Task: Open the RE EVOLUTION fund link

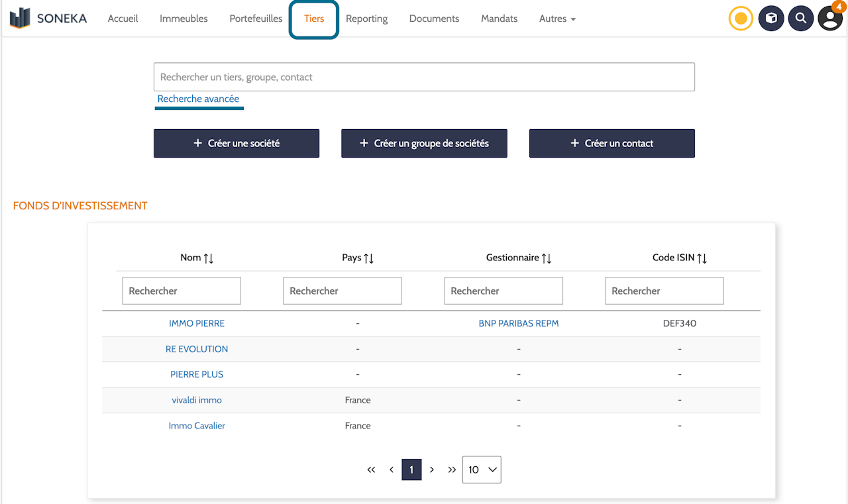Action: [197, 349]
